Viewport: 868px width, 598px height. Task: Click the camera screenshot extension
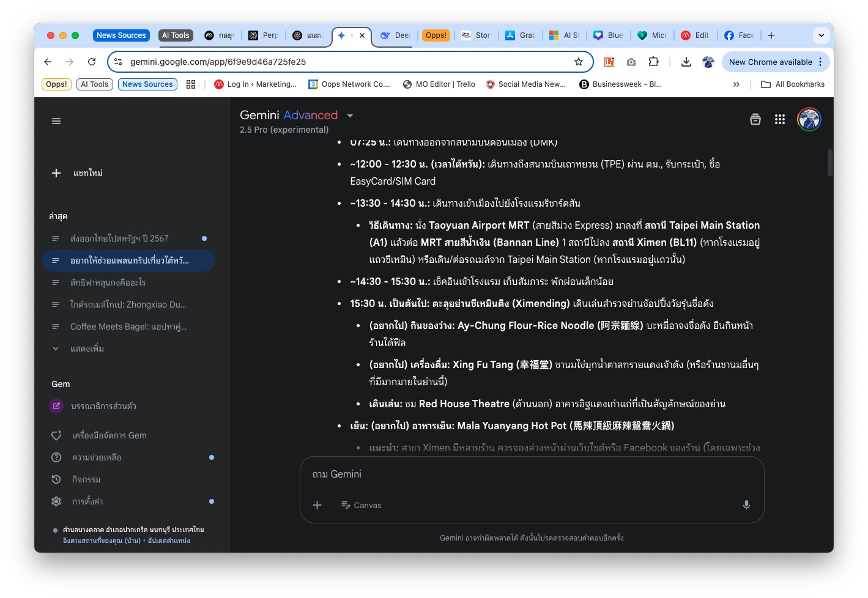click(631, 62)
